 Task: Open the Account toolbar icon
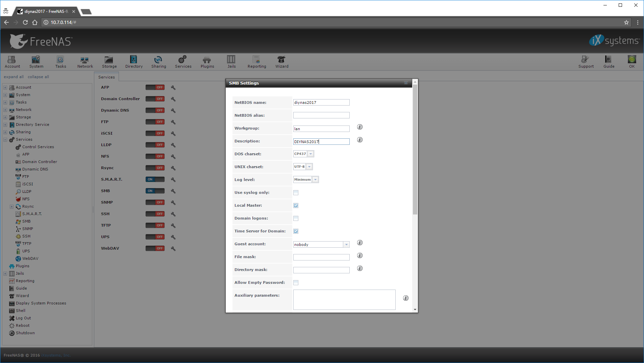point(12,62)
